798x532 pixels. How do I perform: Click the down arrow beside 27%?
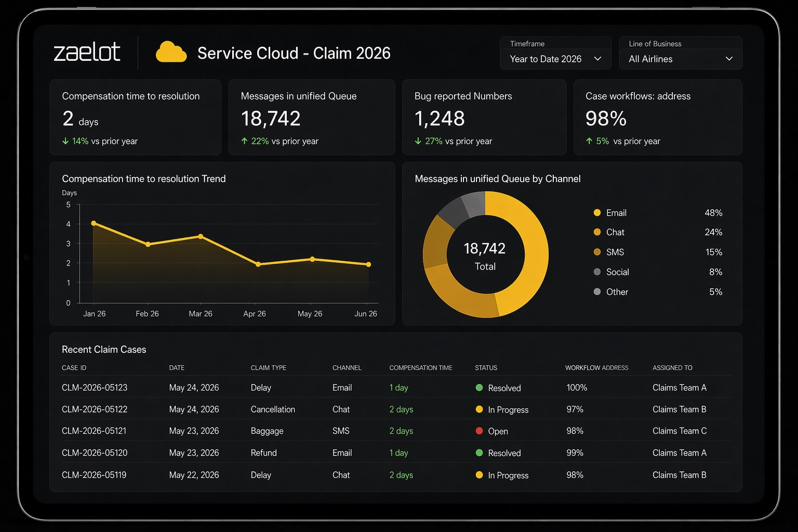(418, 141)
